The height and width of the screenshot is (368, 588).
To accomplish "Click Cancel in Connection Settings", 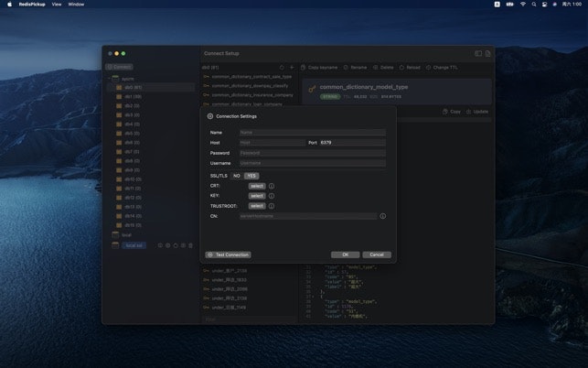I will tap(377, 255).
